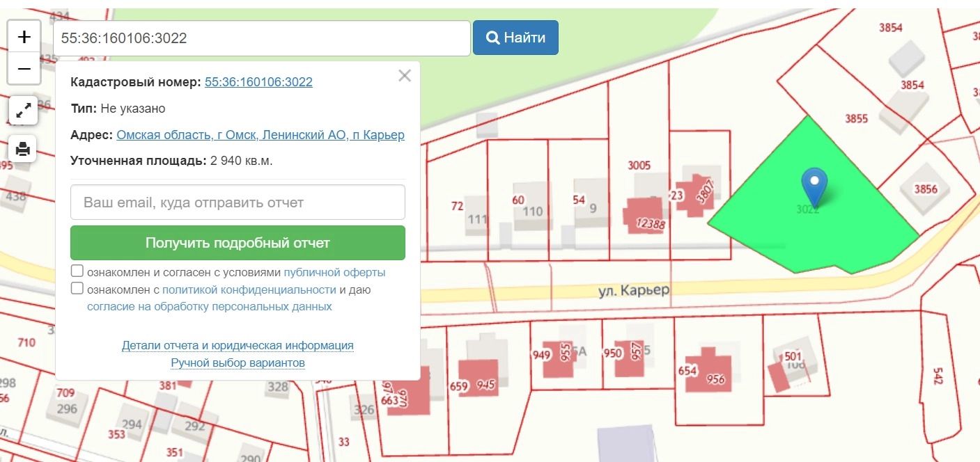Screen dimensions: 980x462
Task: Zoom in with the plus button
Action: pos(24,37)
